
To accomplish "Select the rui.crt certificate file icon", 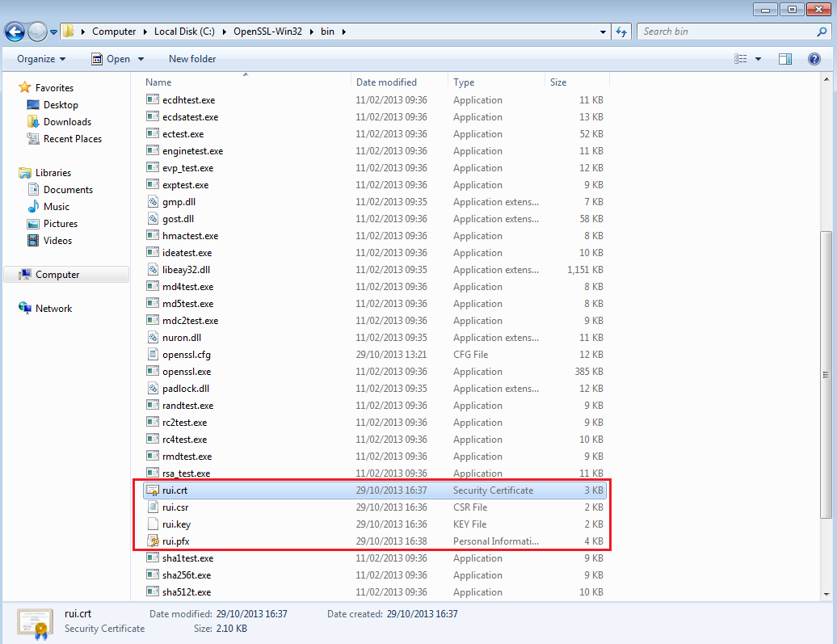I will pyautogui.click(x=153, y=490).
